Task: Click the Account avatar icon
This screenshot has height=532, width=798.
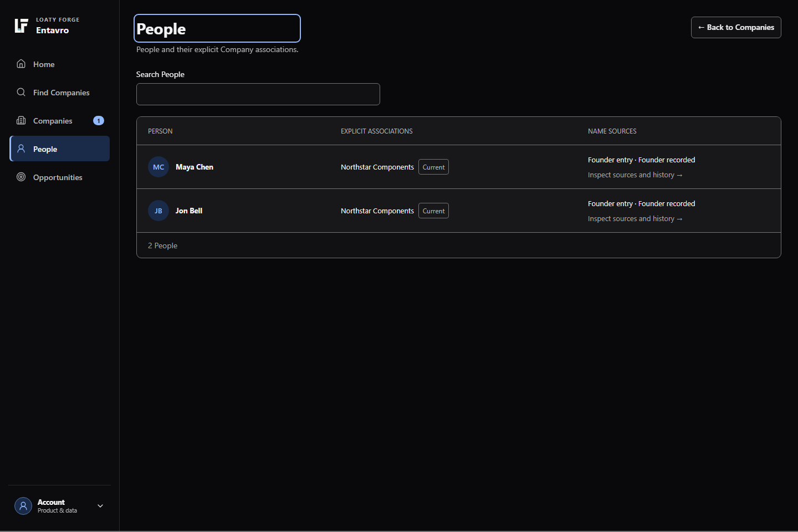Action: 23,506
